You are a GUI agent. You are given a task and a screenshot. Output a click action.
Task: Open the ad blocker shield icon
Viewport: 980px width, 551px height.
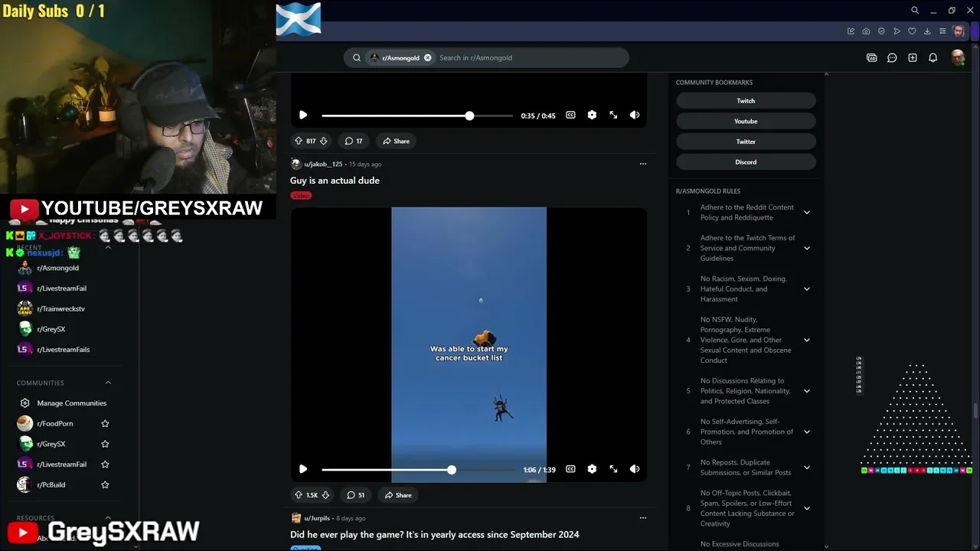(881, 31)
